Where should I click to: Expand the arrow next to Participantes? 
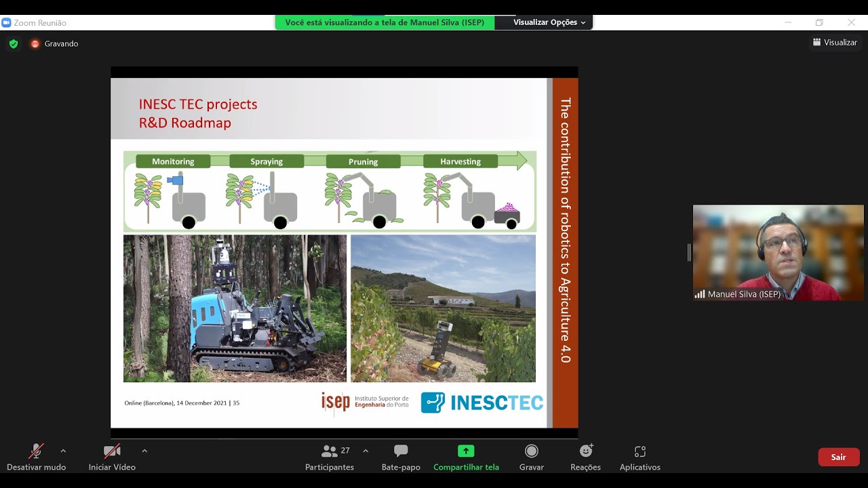[366, 451]
